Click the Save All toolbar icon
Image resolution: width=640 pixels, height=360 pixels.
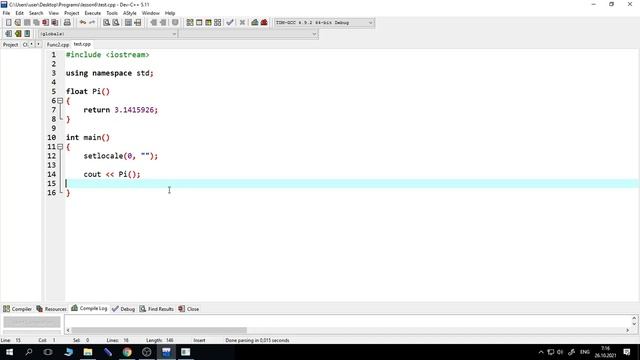click(x=36, y=23)
